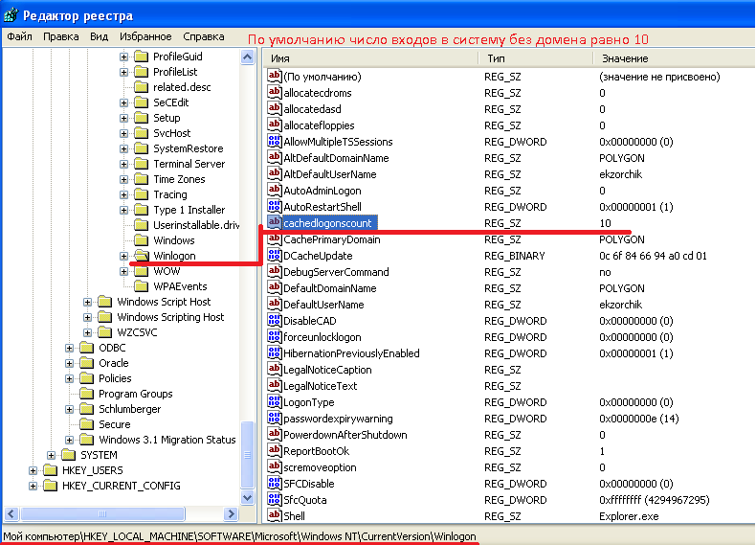Expand the Schlumberger key
The width and height of the screenshot is (756, 545).
coord(70,409)
